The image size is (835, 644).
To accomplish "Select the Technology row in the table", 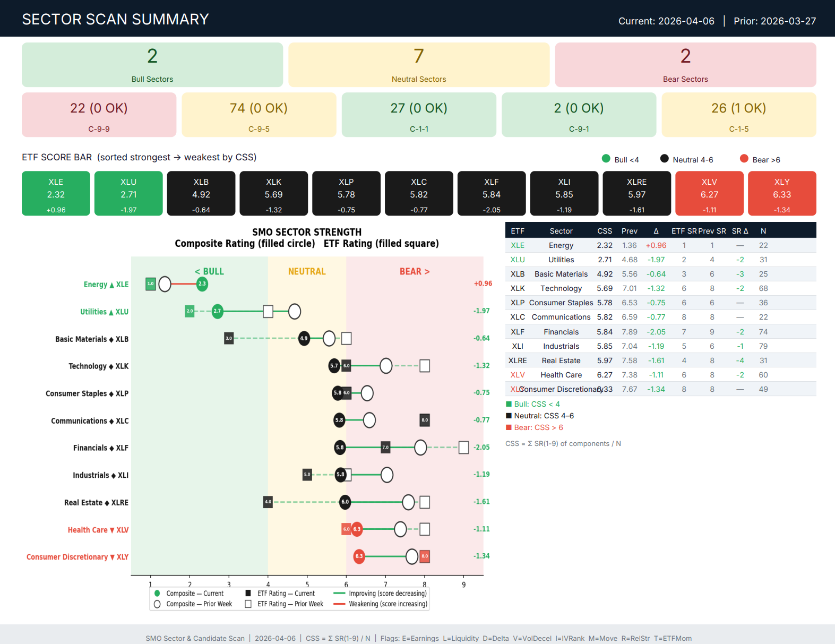I will [661, 288].
